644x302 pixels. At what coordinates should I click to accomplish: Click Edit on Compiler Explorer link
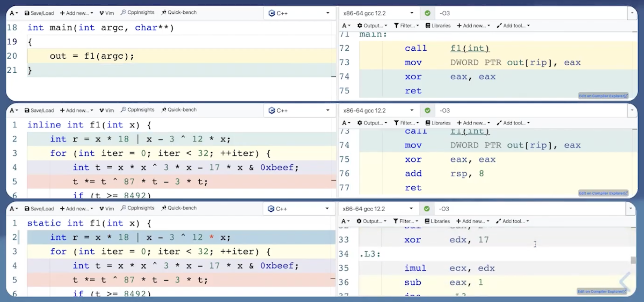[x=603, y=95]
